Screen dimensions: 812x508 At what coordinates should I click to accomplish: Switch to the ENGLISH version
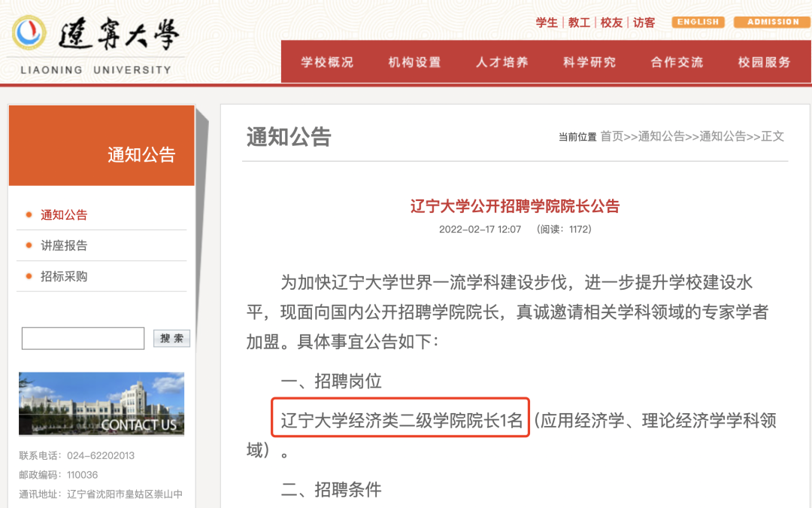coord(698,22)
